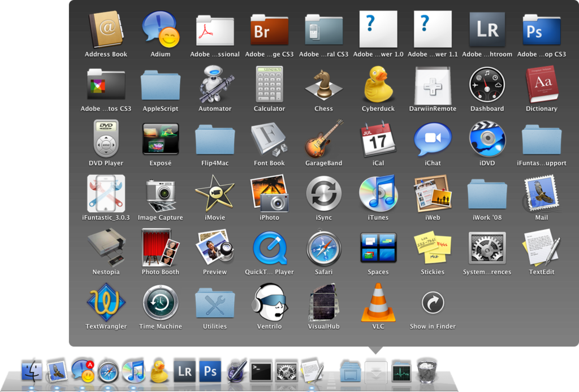Open the Utilities folder

[x=215, y=303]
